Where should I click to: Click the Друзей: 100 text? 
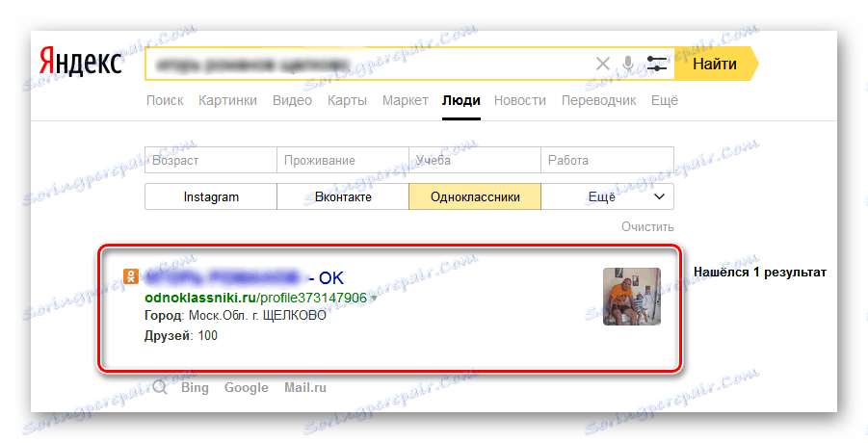click(181, 336)
